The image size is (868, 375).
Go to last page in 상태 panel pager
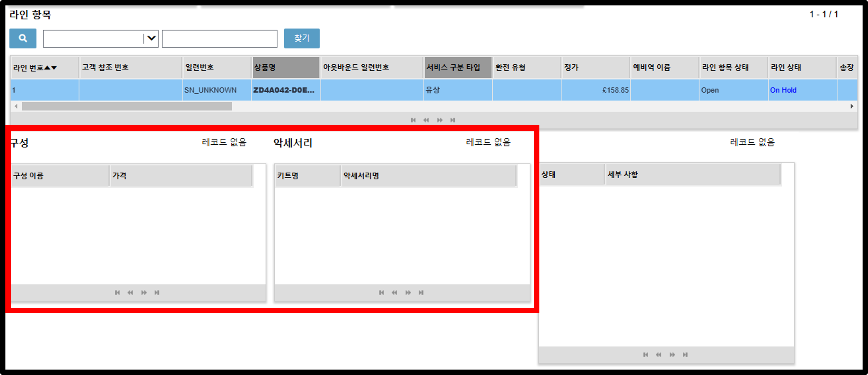685,354
